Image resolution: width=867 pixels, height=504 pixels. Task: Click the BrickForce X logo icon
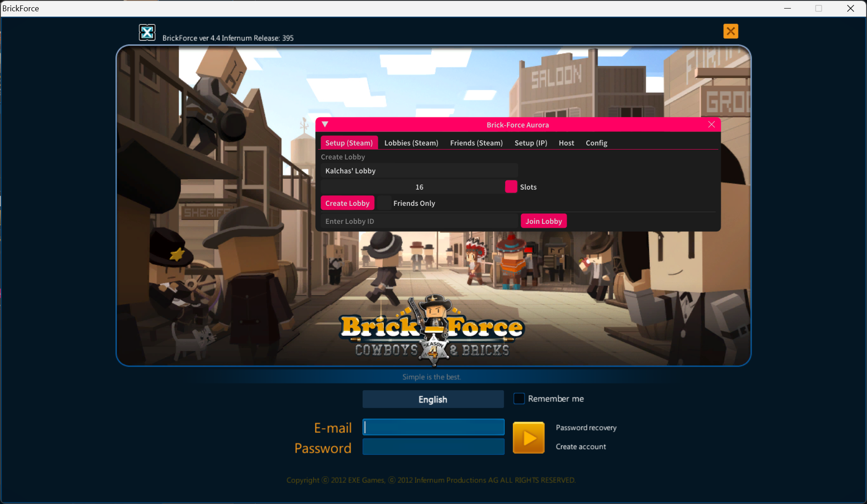click(147, 32)
